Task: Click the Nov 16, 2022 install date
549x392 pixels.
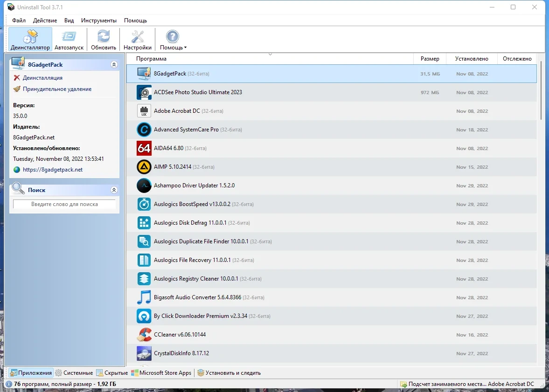Action: click(472, 335)
